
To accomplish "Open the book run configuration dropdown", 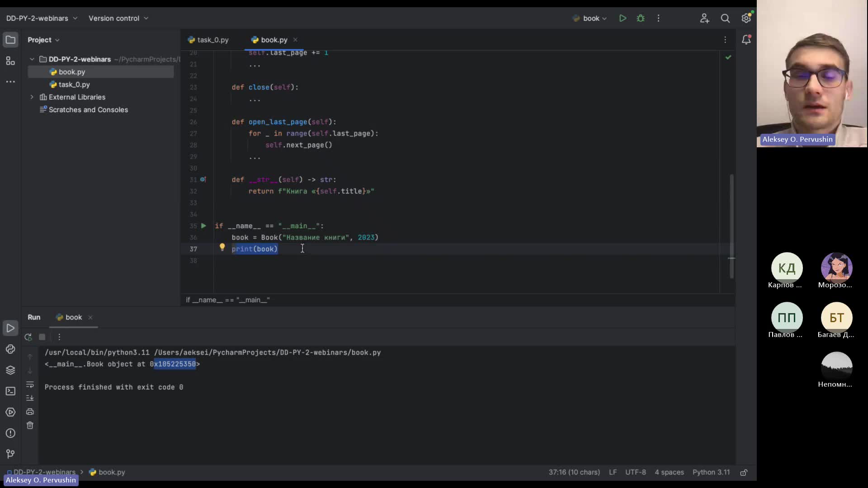I will click(590, 18).
